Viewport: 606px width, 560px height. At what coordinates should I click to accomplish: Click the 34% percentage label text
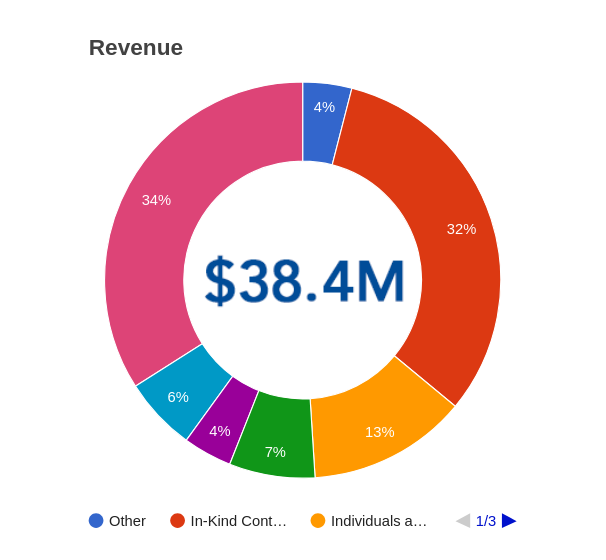156,200
